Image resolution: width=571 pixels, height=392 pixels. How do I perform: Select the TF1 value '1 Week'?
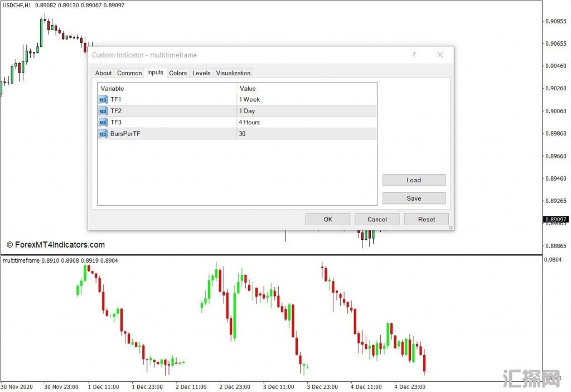(249, 99)
